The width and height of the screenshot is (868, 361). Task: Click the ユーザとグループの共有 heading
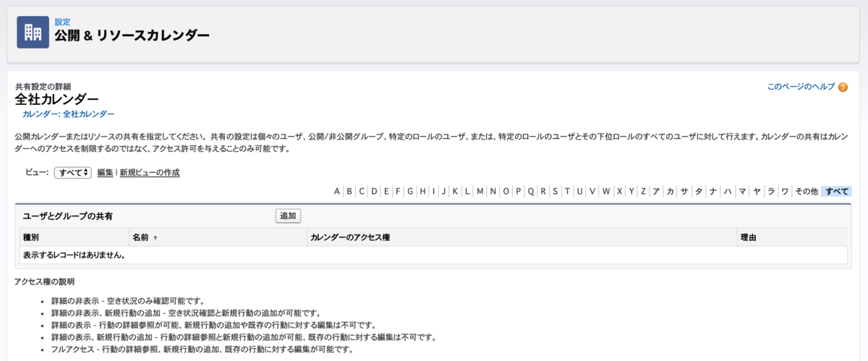pyautogui.click(x=67, y=216)
